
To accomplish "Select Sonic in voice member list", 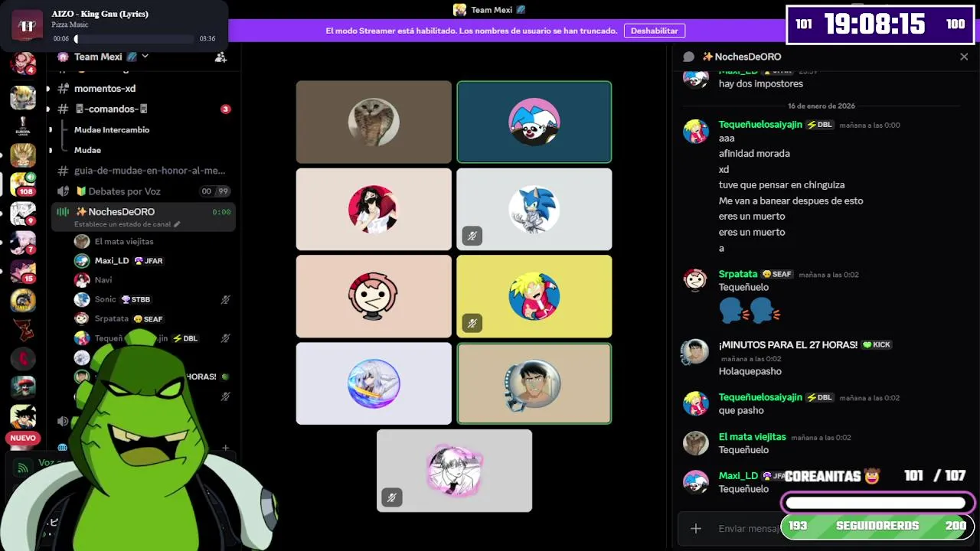I will pyautogui.click(x=106, y=299).
